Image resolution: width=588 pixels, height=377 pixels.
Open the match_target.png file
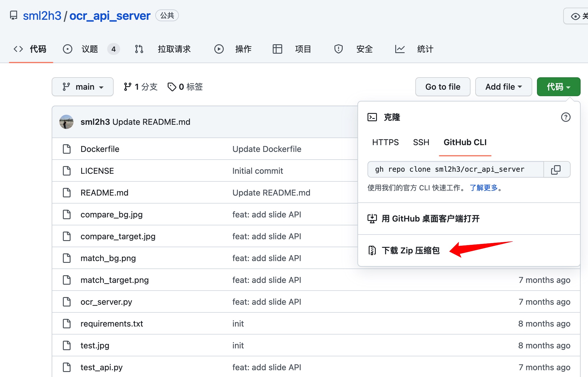[115, 280]
